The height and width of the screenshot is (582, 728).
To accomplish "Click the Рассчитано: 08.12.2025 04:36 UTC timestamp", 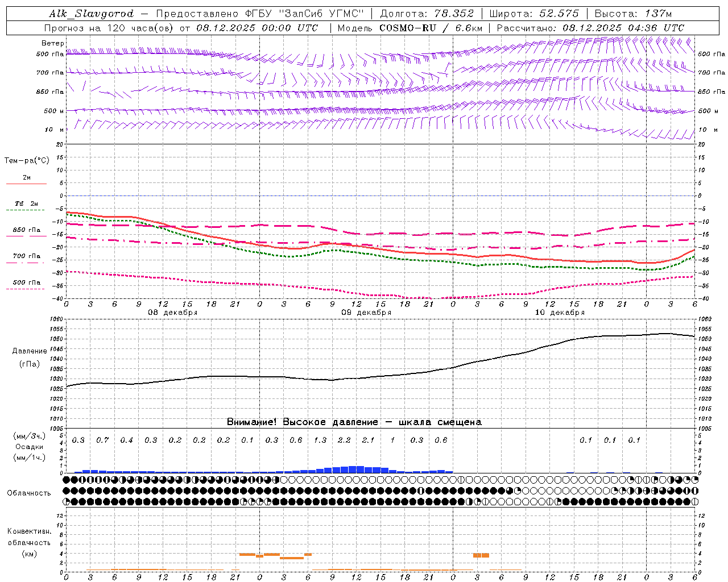I will [590, 28].
